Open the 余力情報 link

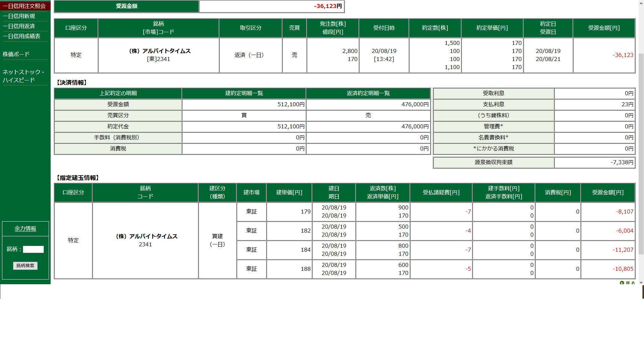[x=25, y=229]
